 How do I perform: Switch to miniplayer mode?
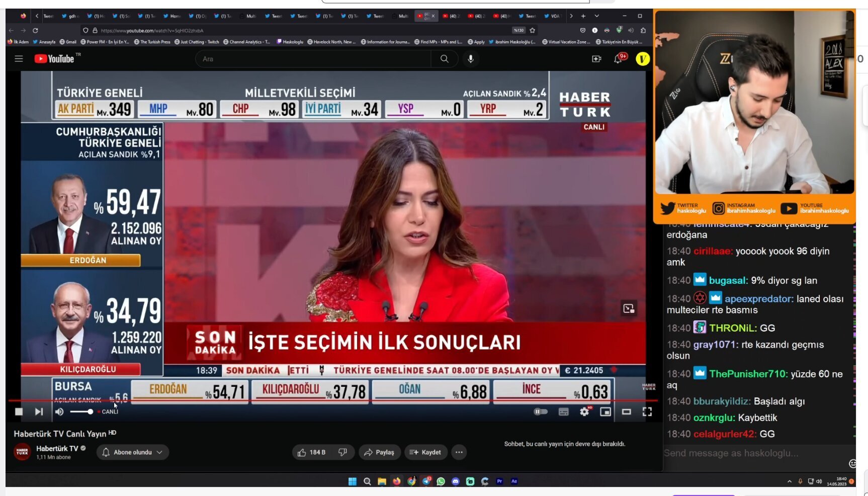(605, 411)
